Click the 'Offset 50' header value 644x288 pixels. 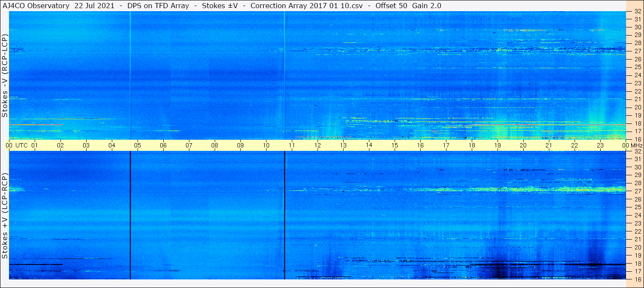click(391, 6)
